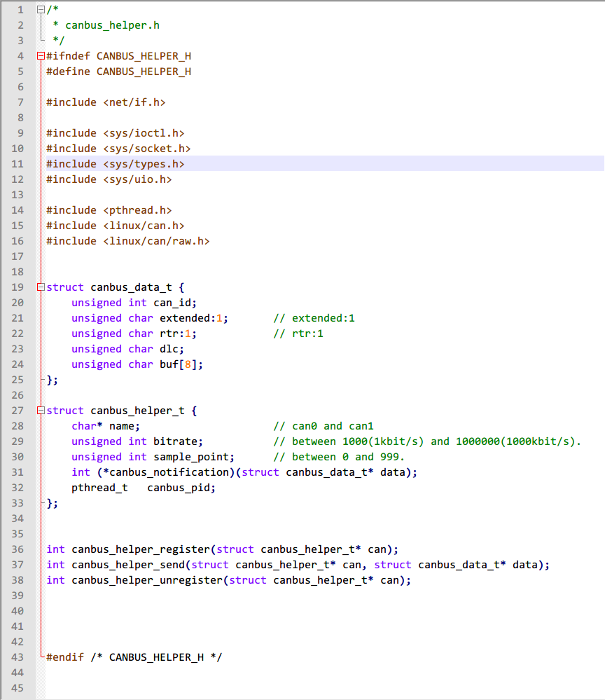Click 'canbus_helper_send' function name
The image size is (605, 700).
128,565
